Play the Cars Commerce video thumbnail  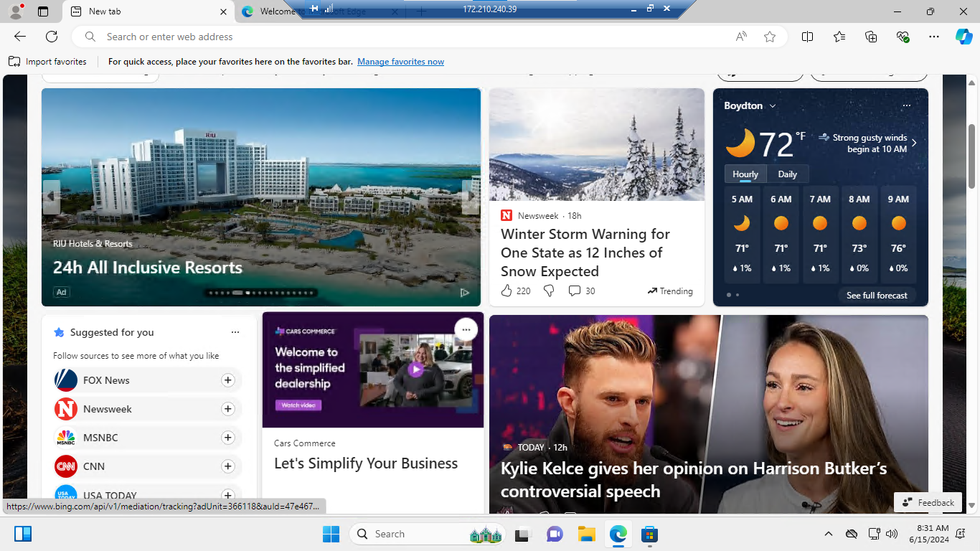click(x=415, y=369)
